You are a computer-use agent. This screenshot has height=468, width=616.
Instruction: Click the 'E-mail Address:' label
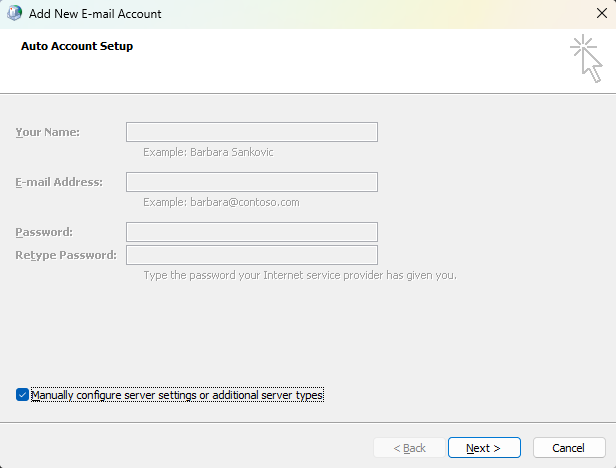[x=58, y=182]
